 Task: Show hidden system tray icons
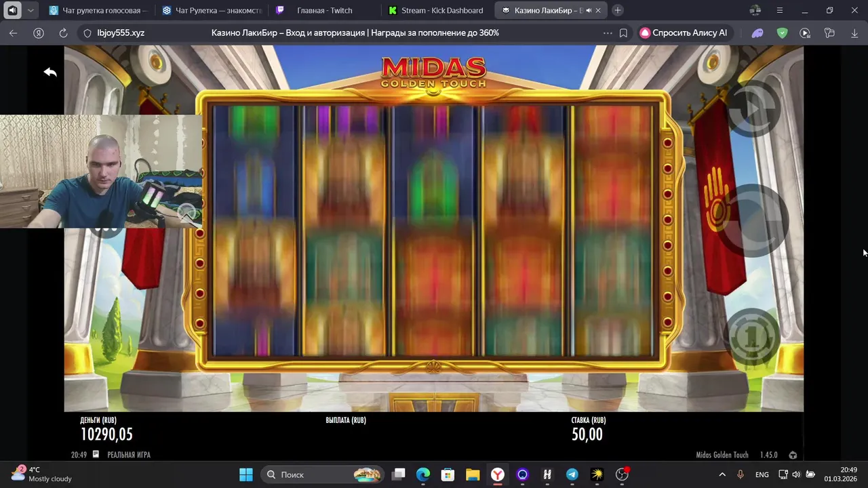(x=722, y=474)
